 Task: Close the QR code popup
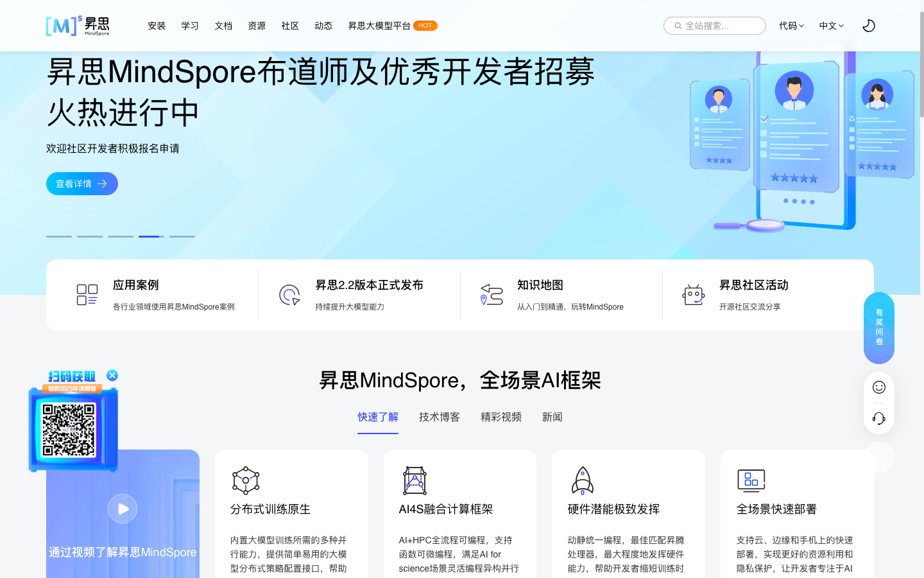[112, 375]
